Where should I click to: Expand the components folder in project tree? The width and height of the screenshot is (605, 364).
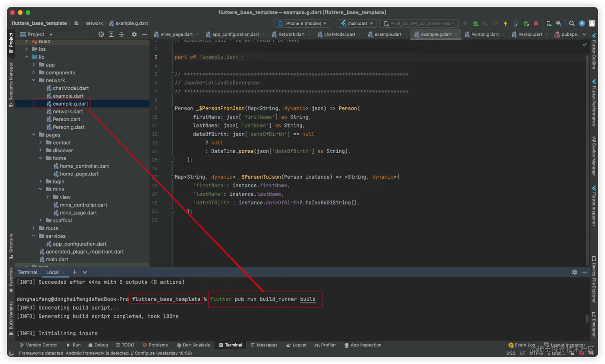[34, 73]
